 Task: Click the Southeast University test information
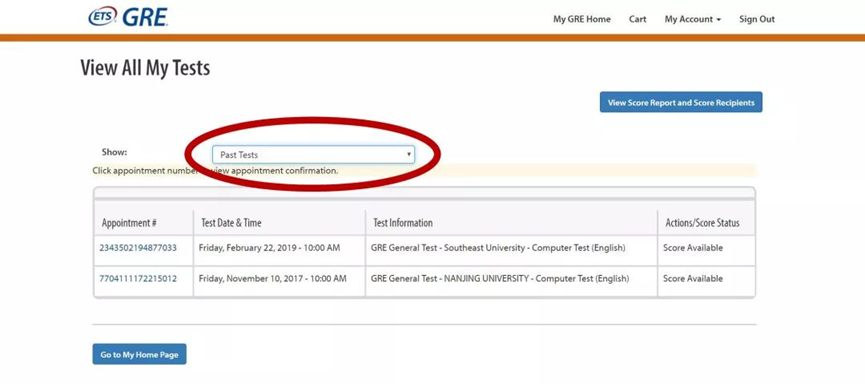498,248
